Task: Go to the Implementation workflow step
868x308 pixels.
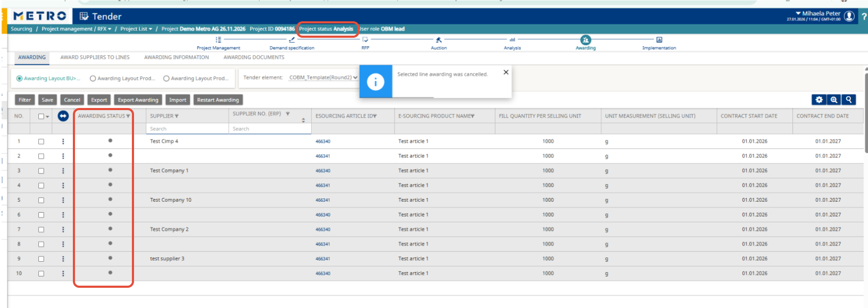Action: tap(659, 40)
